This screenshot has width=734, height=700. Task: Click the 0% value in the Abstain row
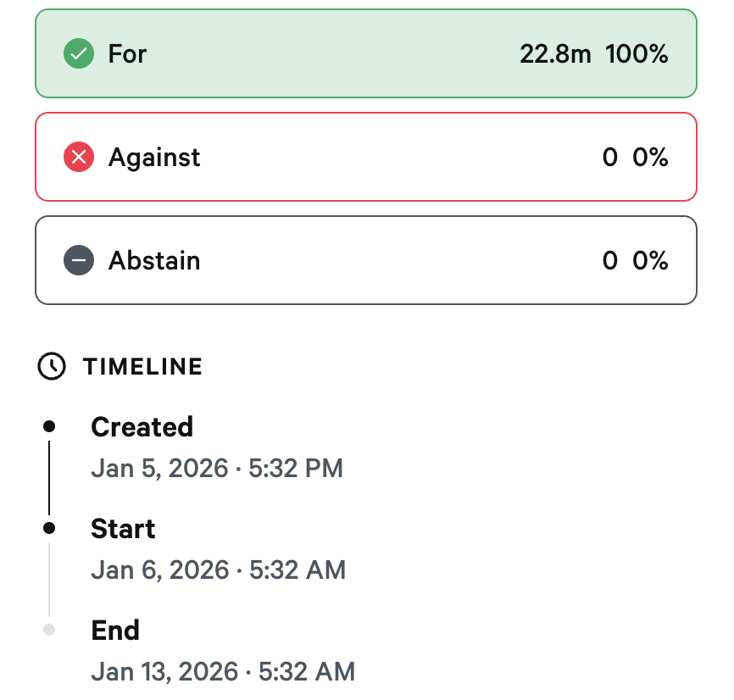coord(651,260)
